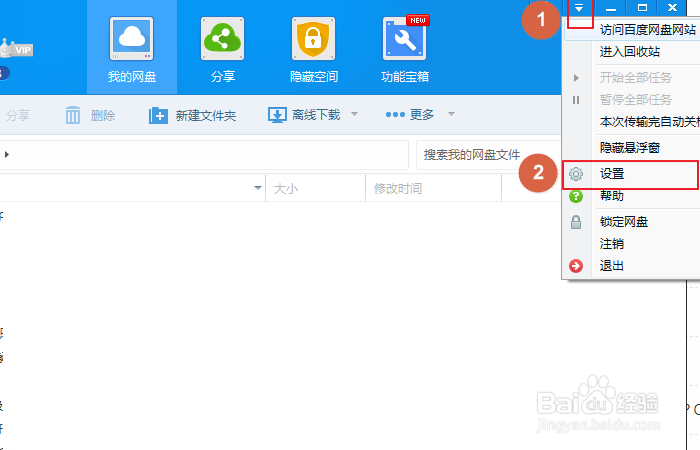Image resolution: width=700 pixels, height=450 pixels.
Task: Click the 离线下载 download icon
Action: pyautogui.click(x=277, y=115)
